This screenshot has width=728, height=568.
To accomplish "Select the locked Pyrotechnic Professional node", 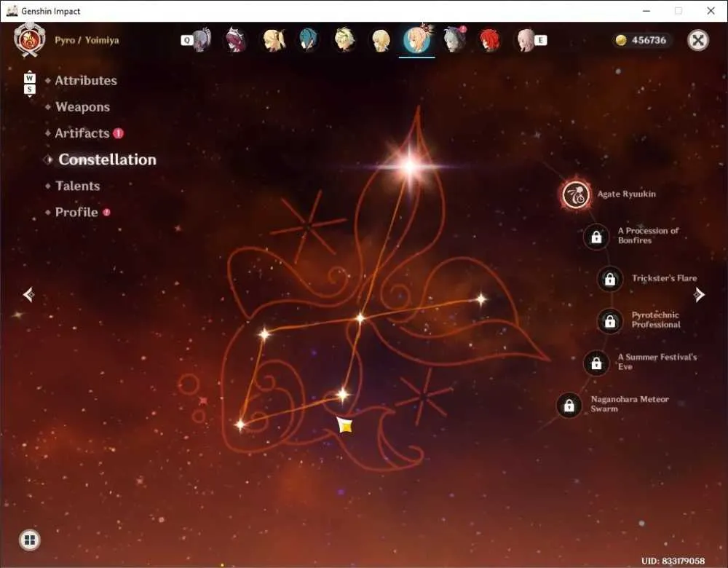I will pyautogui.click(x=609, y=320).
